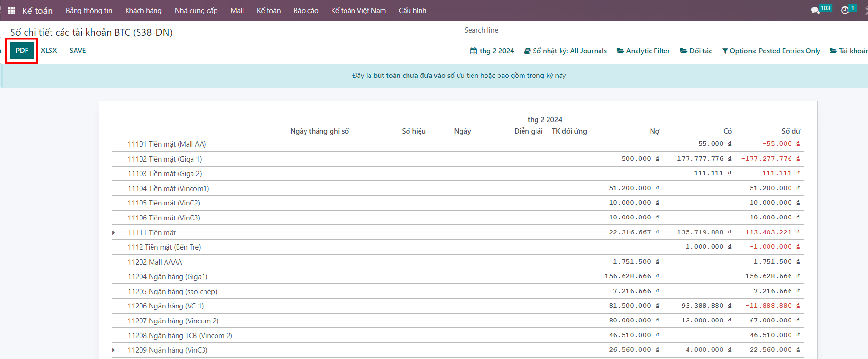
Task: Open the conversations icon showing 103
Action: [821, 9]
